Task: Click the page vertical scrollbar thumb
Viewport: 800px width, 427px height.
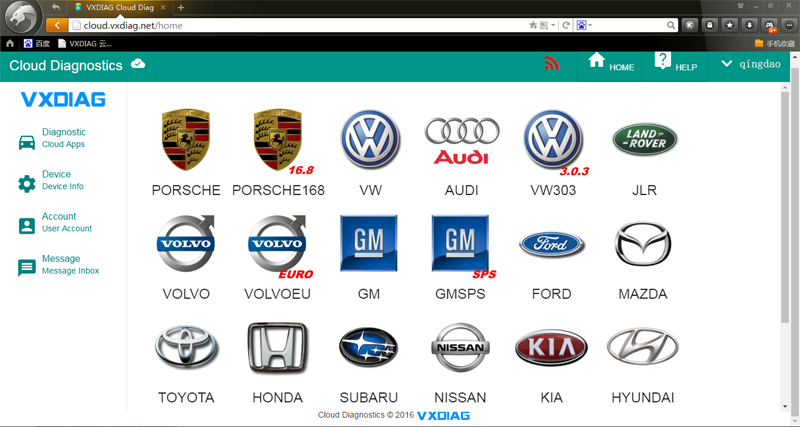Action: 785,207
